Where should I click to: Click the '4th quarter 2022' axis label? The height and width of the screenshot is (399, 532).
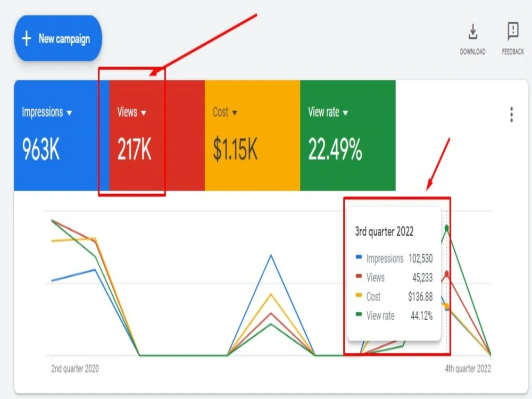tap(468, 369)
